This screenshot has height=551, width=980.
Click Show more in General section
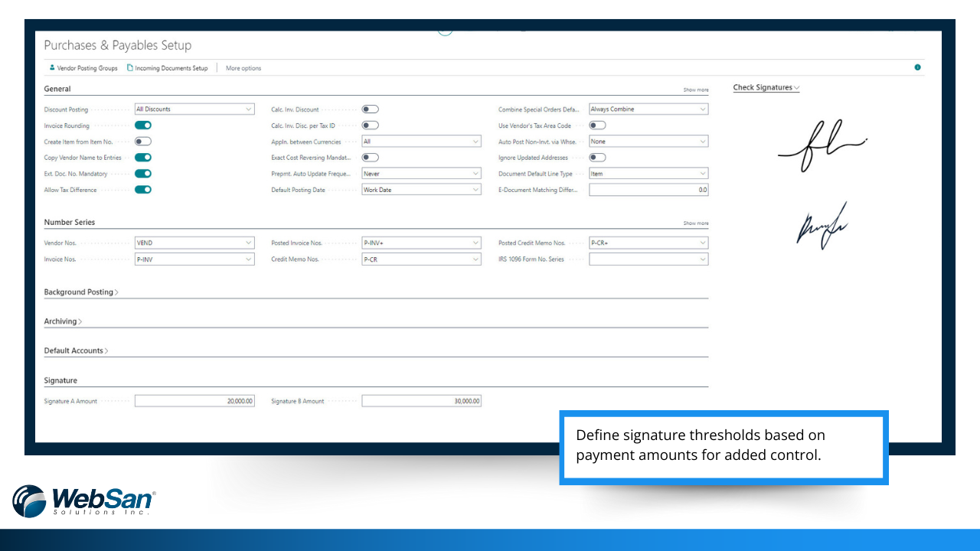(696, 90)
